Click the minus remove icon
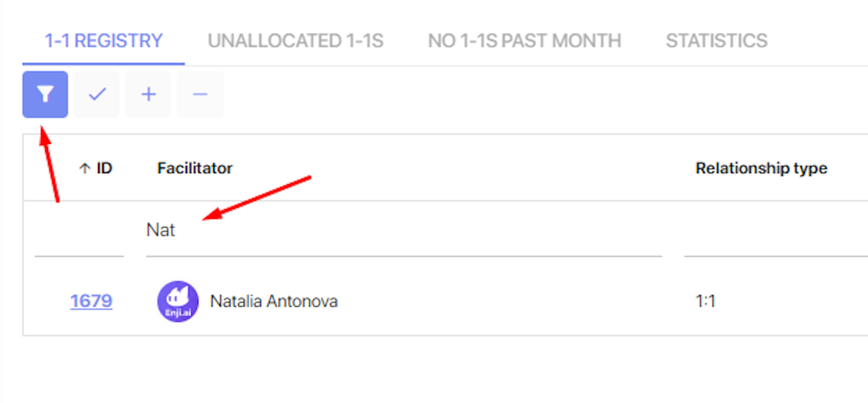The height and width of the screenshot is (403, 868). pyautogui.click(x=200, y=94)
